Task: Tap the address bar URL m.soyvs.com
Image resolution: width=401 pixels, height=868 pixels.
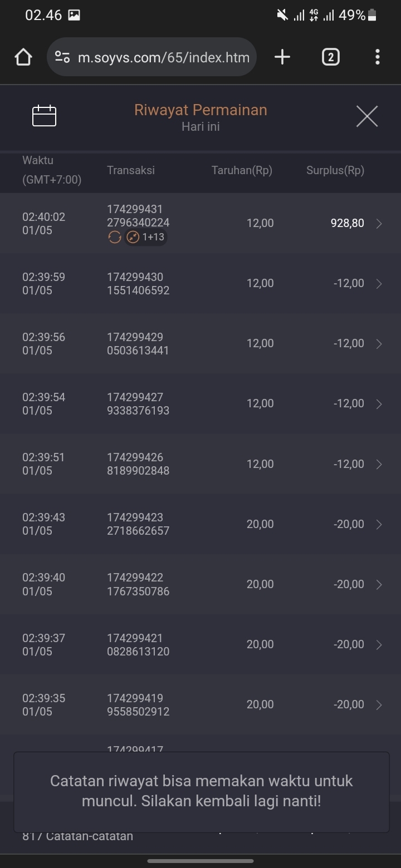Action: coord(163,57)
